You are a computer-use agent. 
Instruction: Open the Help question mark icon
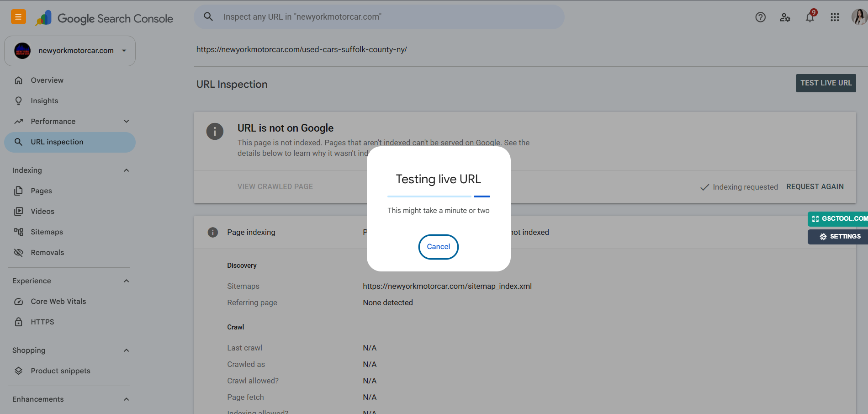click(760, 17)
